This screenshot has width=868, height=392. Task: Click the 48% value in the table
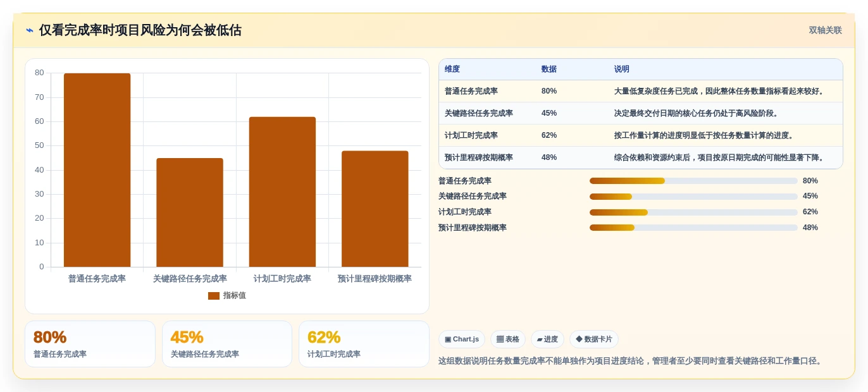pyautogui.click(x=549, y=157)
